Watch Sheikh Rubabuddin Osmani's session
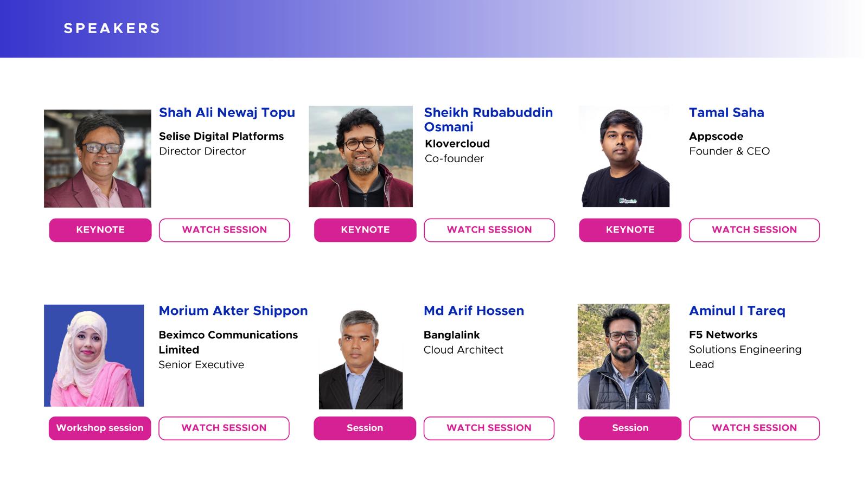This screenshot has width=868, height=488. (x=489, y=230)
